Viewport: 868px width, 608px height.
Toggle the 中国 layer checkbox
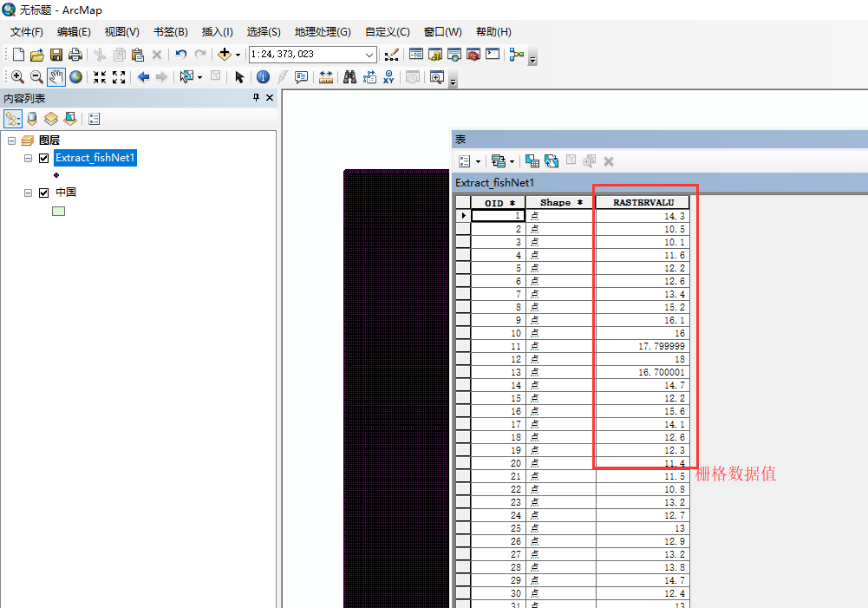click(x=44, y=193)
